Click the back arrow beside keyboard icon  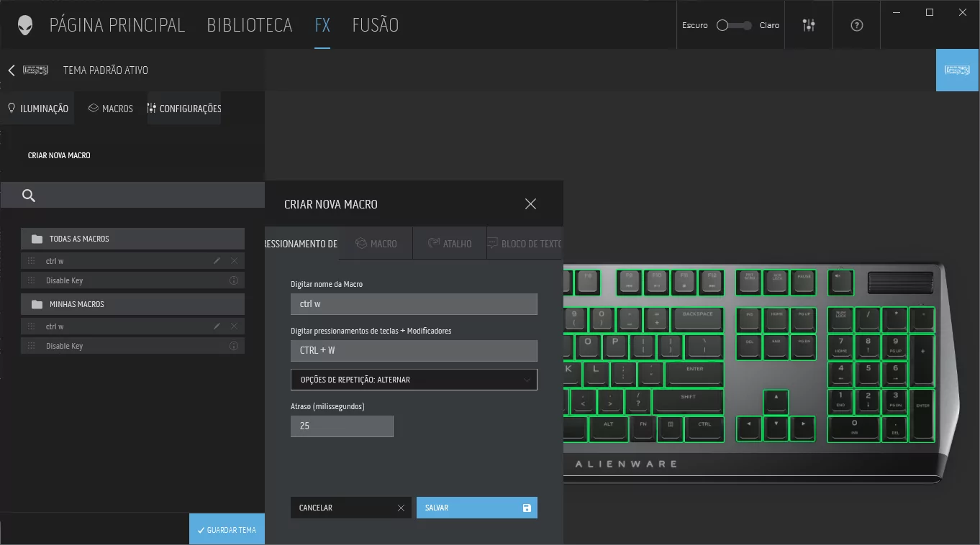(12, 70)
